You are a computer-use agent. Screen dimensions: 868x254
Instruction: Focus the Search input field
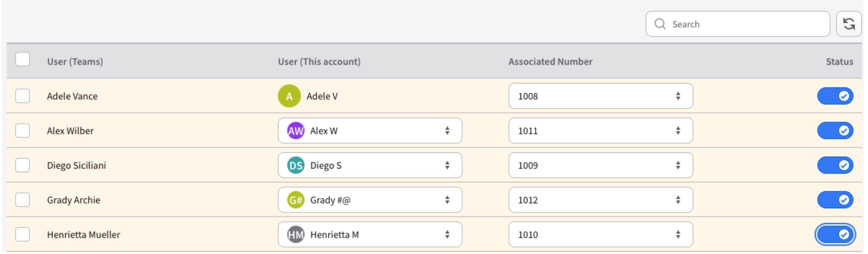tap(738, 24)
